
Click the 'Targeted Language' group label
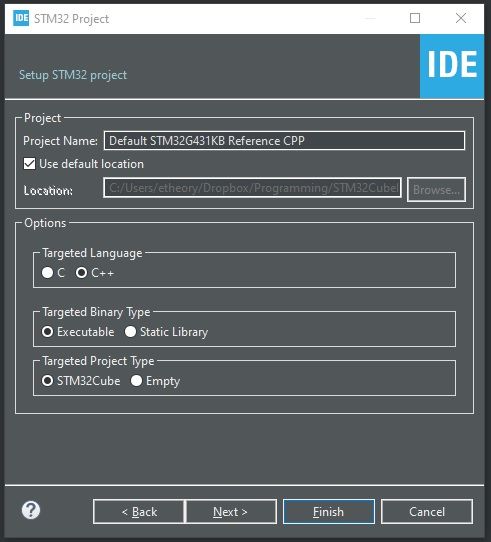(x=92, y=253)
